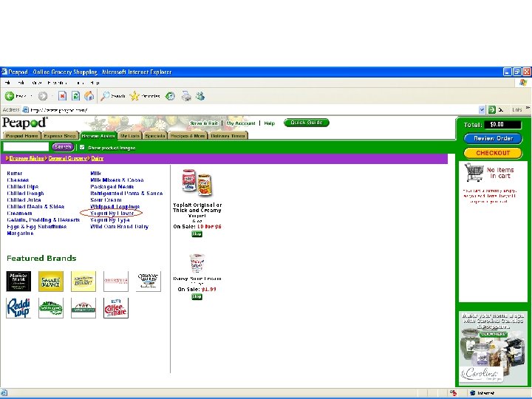Open the Cheeses category link
Viewport: 532px width, 399px height.
click(x=18, y=180)
